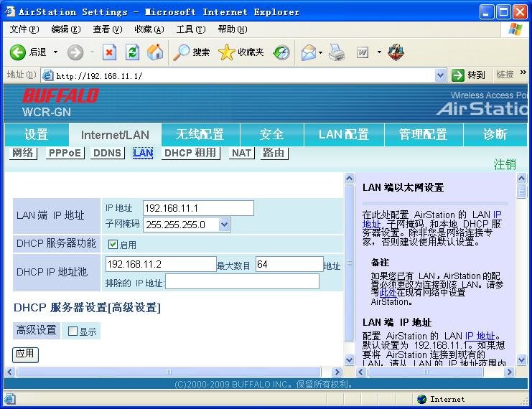
Task: Go to the Home page icon
Action: 154,52
